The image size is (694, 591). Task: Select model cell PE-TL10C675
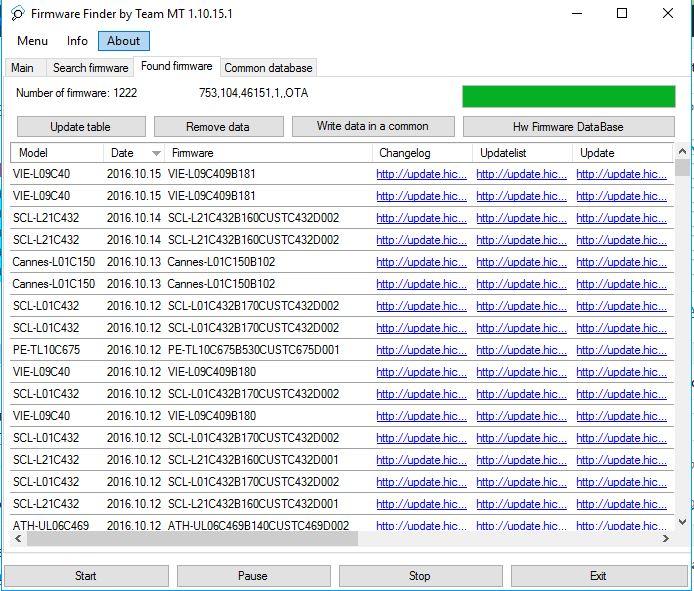coord(46,350)
